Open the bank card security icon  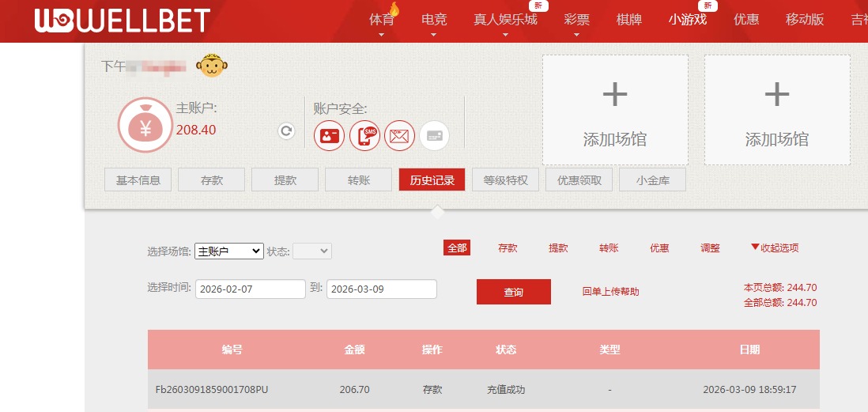point(435,136)
